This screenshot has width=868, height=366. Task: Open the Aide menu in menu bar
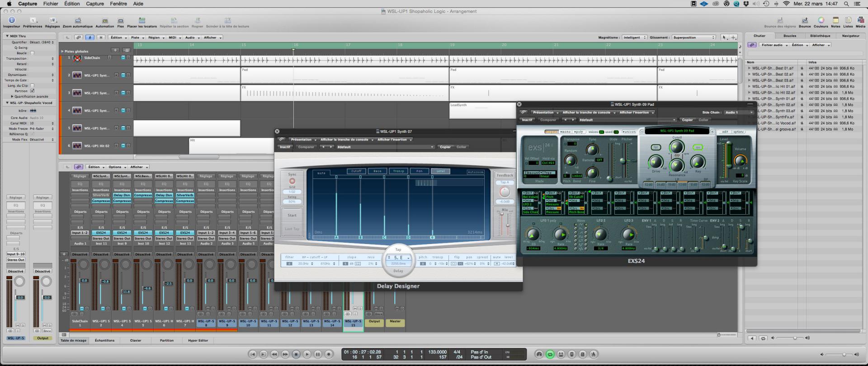point(138,4)
